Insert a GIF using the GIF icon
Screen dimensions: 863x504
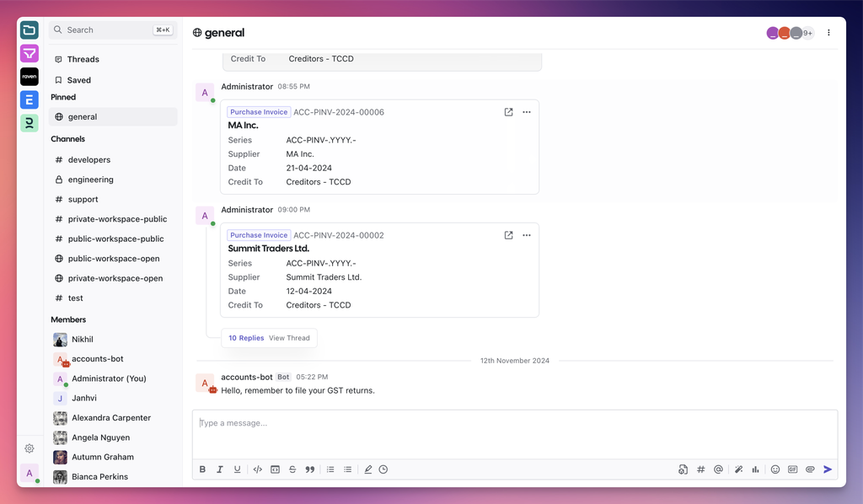pyautogui.click(x=793, y=469)
